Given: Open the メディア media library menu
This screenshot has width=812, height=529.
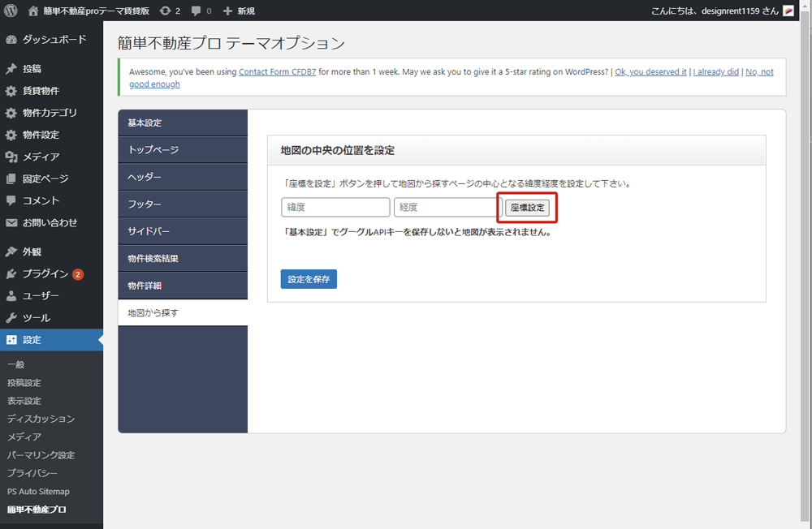Looking at the screenshot, I should point(41,157).
